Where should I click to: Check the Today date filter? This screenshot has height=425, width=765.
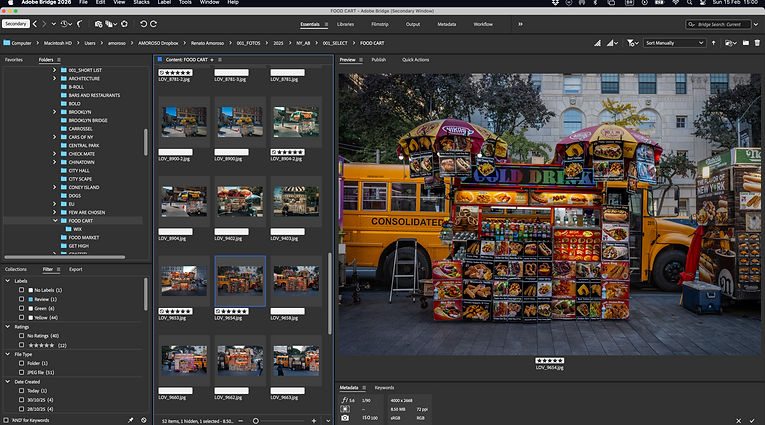click(x=21, y=391)
